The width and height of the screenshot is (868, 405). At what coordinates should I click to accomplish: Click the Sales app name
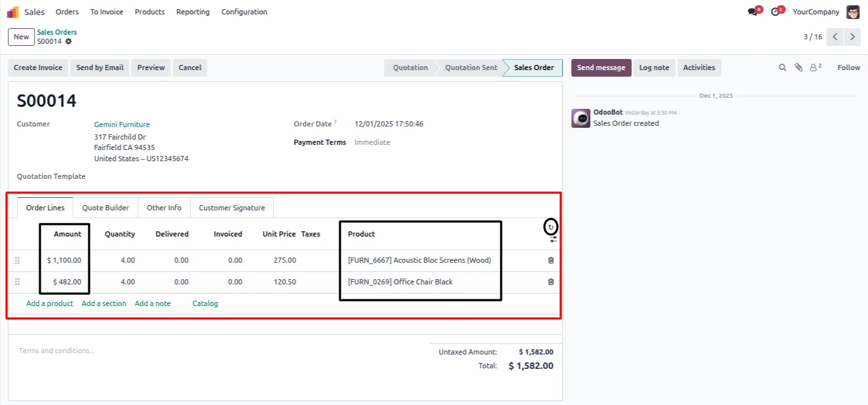35,12
